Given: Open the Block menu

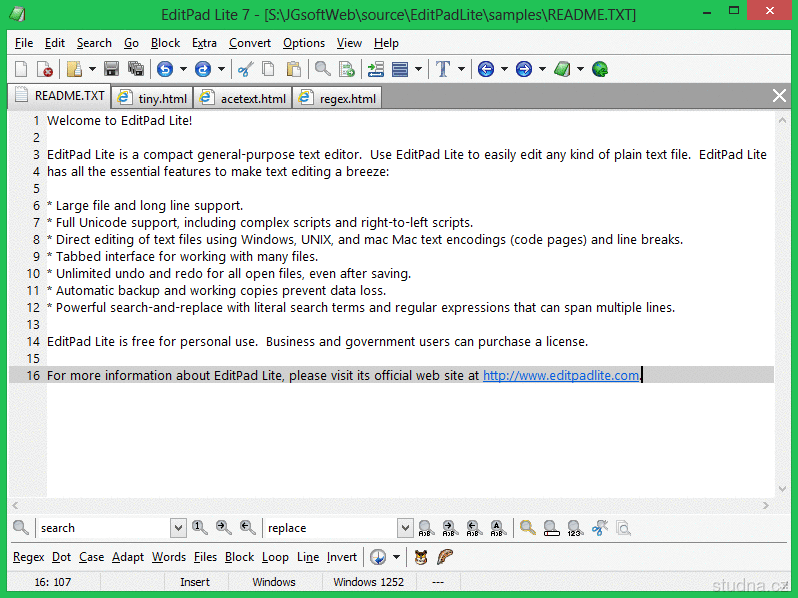Looking at the screenshot, I should pyautogui.click(x=165, y=43).
